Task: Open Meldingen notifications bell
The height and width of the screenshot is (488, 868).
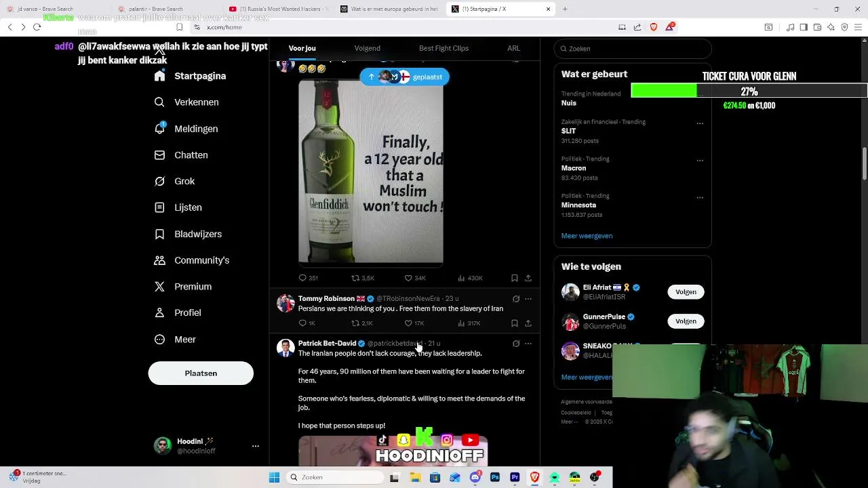Action: (186, 129)
